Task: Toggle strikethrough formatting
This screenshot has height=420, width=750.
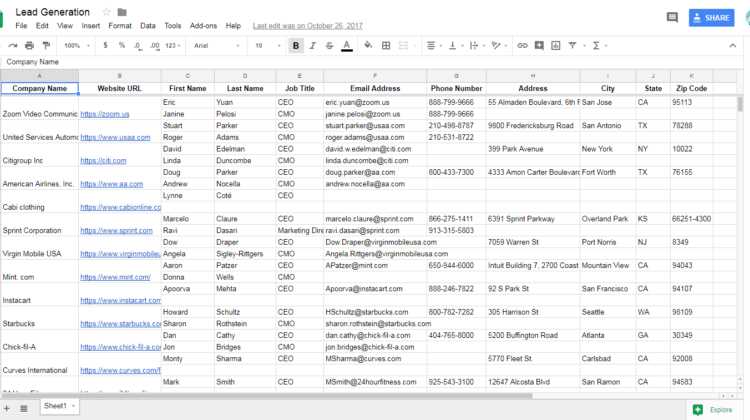Action: coord(329,45)
